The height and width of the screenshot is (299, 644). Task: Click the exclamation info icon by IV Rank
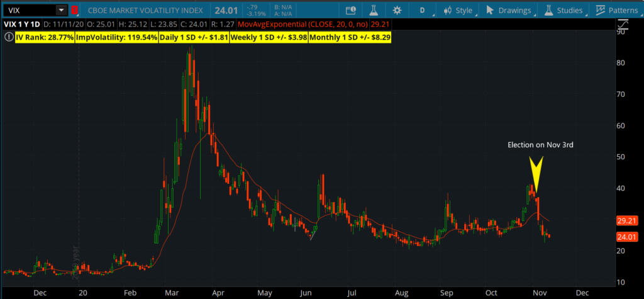click(9, 37)
